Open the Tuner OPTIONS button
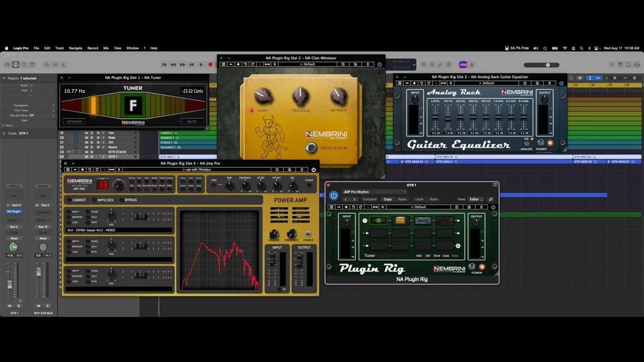 point(74,121)
